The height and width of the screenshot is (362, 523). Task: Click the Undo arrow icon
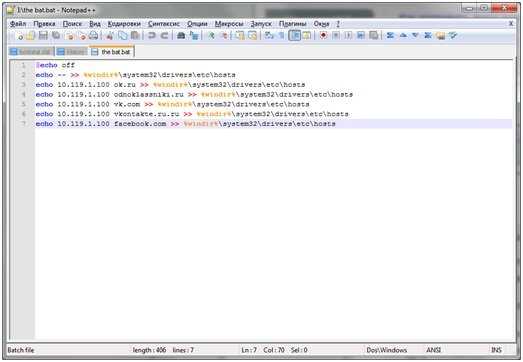tap(152, 36)
